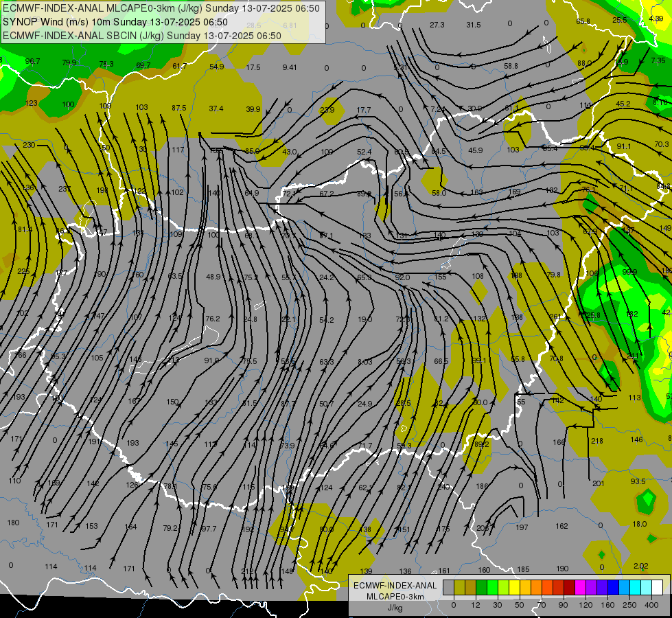672x618 pixels.
Task: Click the map value '45.9'
Action: [x=475, y=150]
